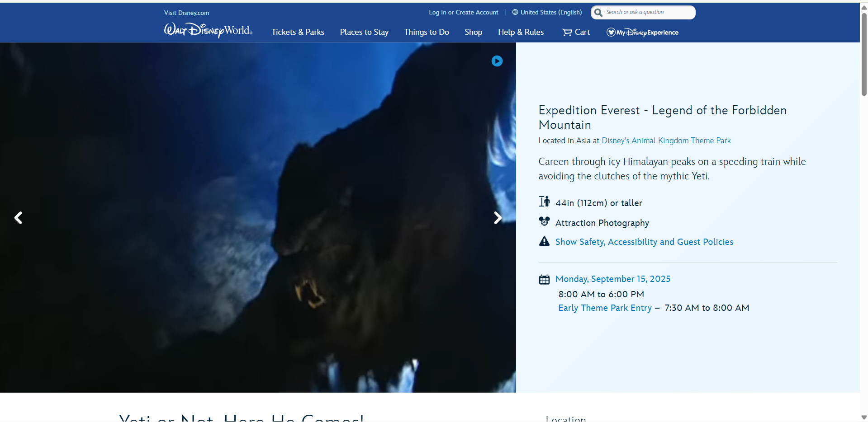Image resolution: width=868 pixels, height=422 pixels.
Task: Go to the previous carousel image
Action: [18, 218]
